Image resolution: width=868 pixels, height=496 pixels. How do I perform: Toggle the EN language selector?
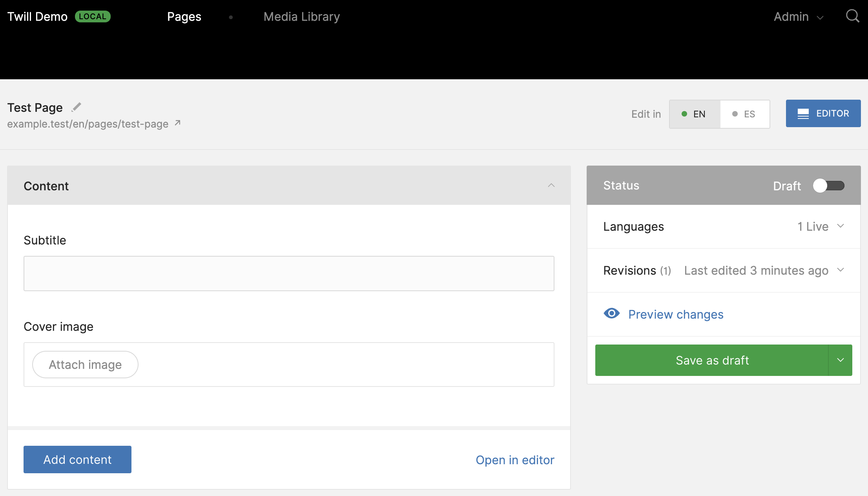click(x=693, y=113)
